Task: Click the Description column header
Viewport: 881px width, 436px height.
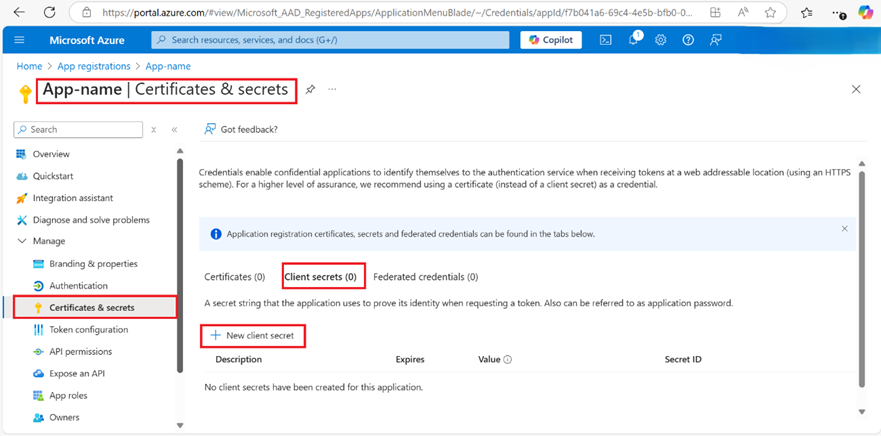Action: pos(238,359)
